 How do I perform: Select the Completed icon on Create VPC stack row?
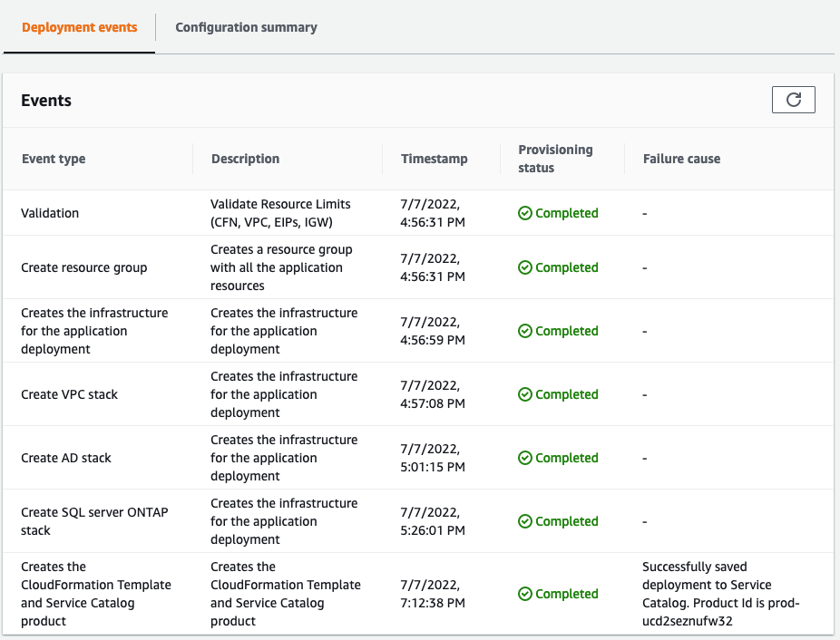[x=525, y=394]
